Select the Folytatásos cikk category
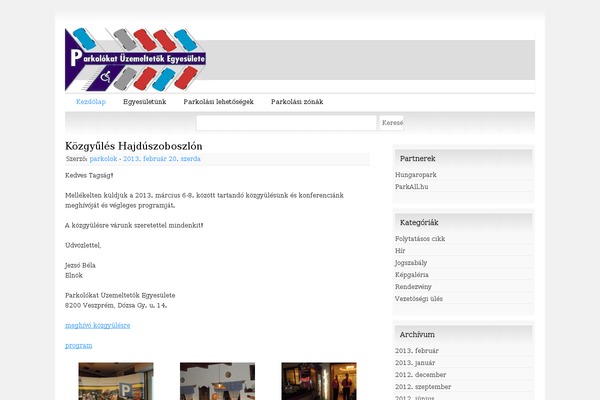Image resolution: width=600 pixels, height=400 pixels. [x=420, y=238]
